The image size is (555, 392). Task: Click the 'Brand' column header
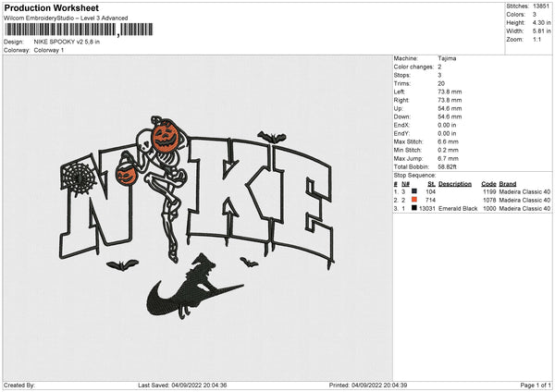click(x=508, y=184)
